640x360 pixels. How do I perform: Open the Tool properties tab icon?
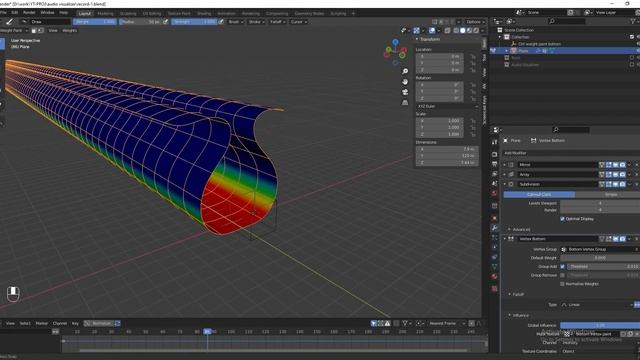494,142
